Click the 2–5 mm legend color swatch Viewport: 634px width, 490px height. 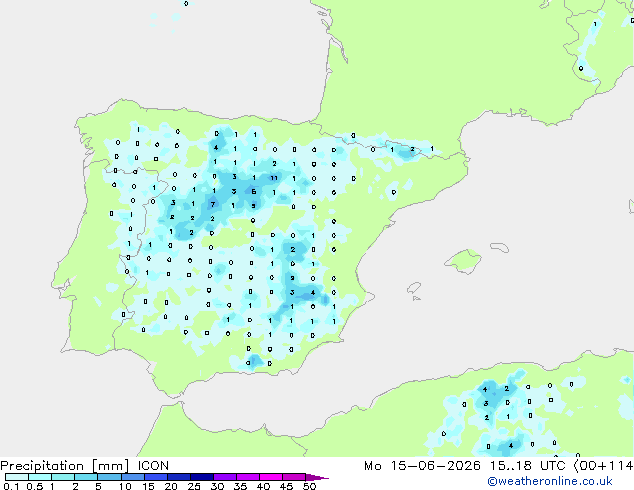(86, 477)
